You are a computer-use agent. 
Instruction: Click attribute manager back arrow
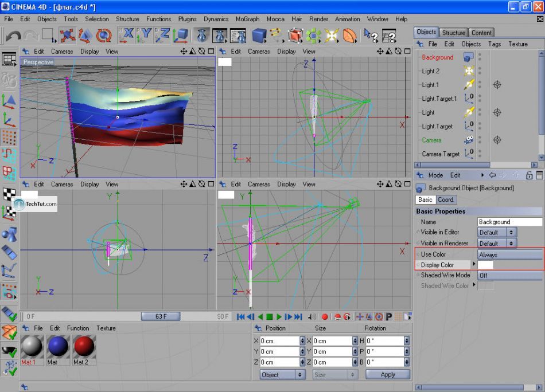[x=492, y=175]
